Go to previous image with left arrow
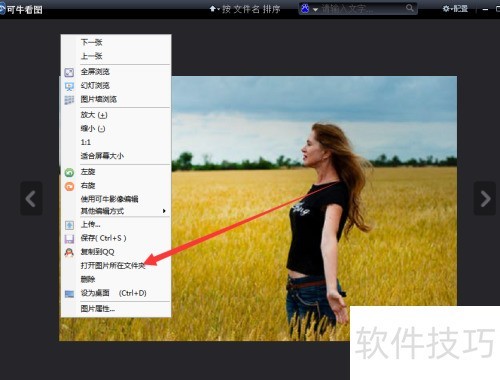500x380 pixels. coord(31,199)
